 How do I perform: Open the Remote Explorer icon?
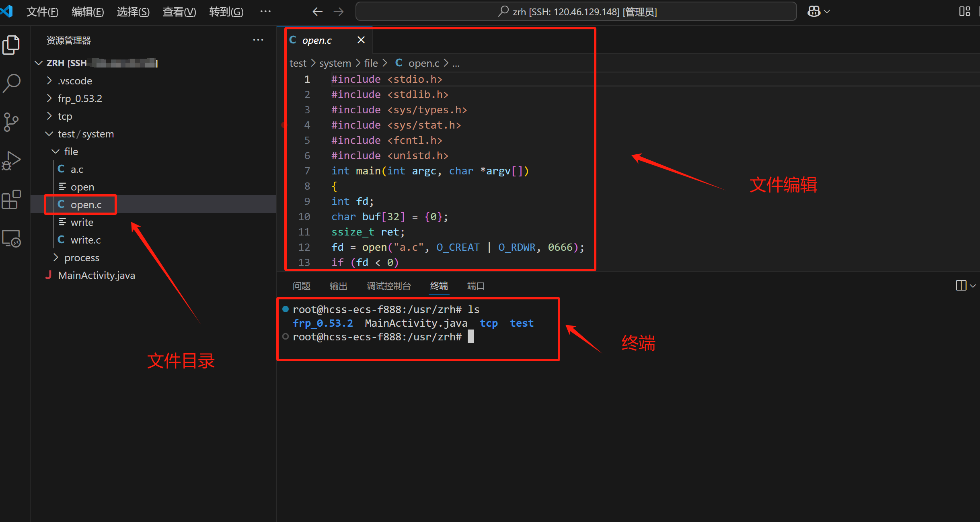(11, 238)
